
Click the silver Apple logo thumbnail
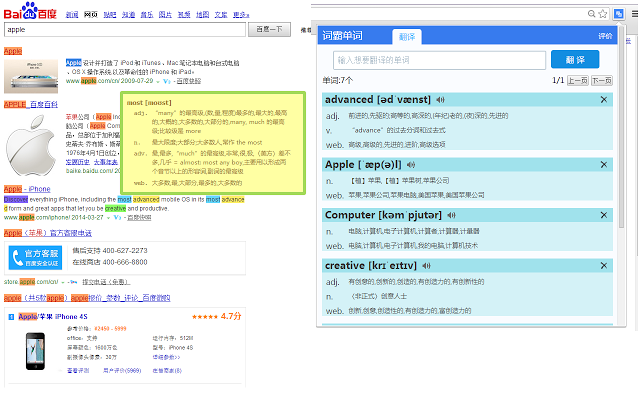click(30, 145)
